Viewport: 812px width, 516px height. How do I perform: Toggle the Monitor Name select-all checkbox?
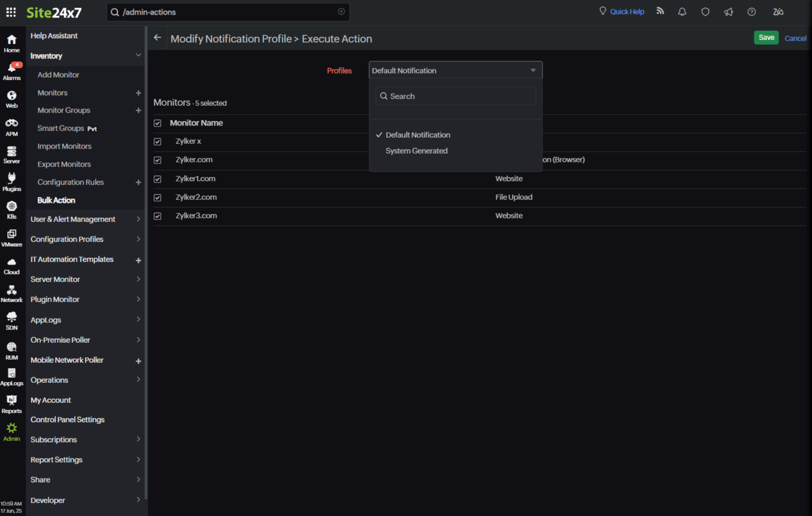click(157, 123)
